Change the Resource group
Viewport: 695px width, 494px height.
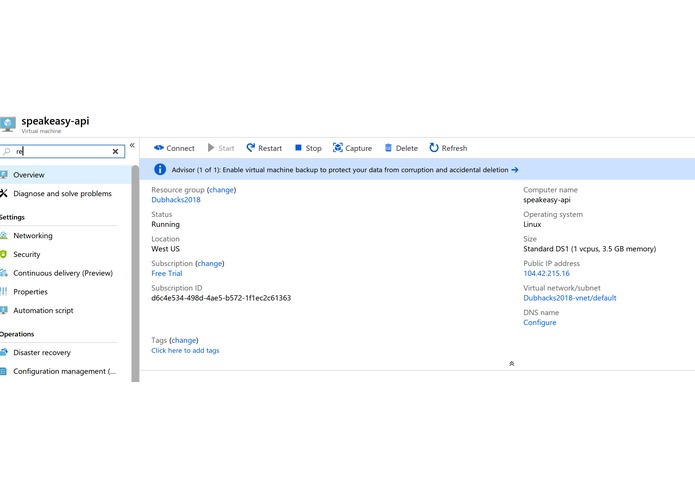(x=221, y=190)
